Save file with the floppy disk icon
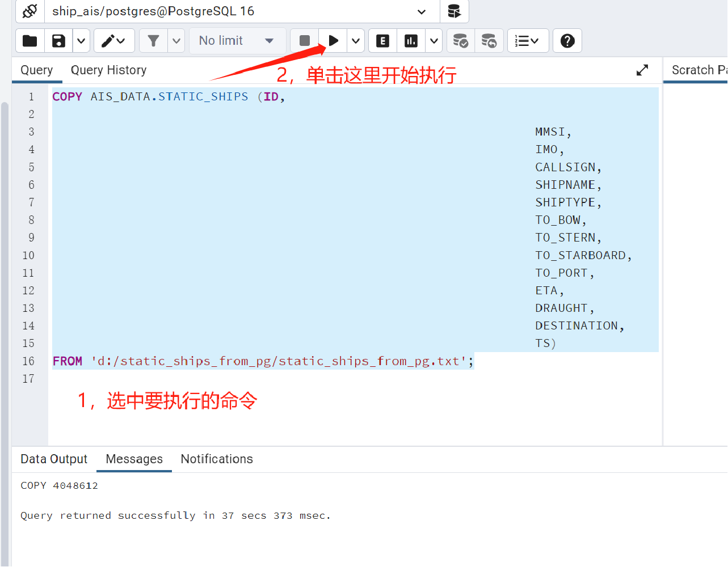The width and height of the screenshot is (728, 567). pyautogui.click(x=58, y=41)
